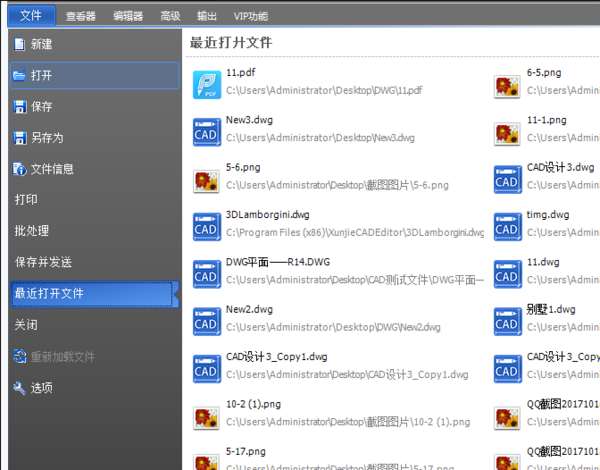Click the 文件信息 info icon
Viewport: 600px width, 470px height.
click(20, 169)
